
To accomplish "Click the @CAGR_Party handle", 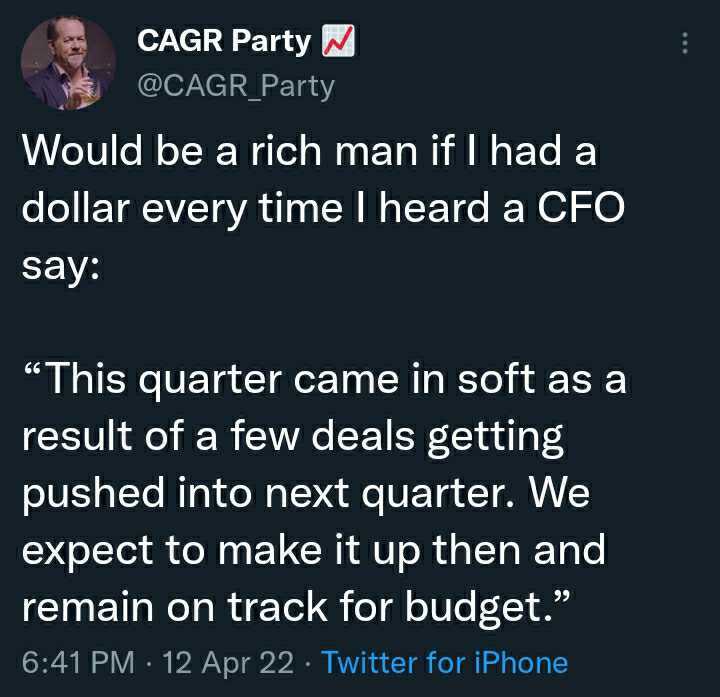I will pyautogui.click(x=235, y=87).
